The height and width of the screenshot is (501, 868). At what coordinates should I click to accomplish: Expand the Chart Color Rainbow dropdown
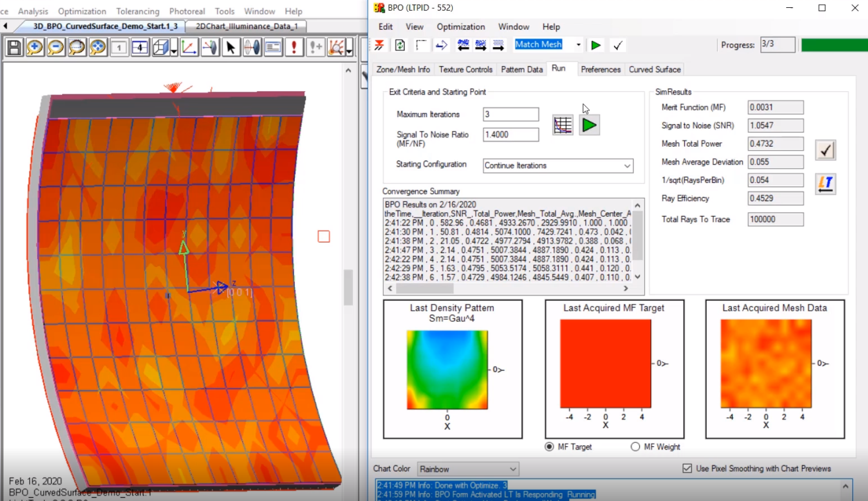click(x=467, y=469)
